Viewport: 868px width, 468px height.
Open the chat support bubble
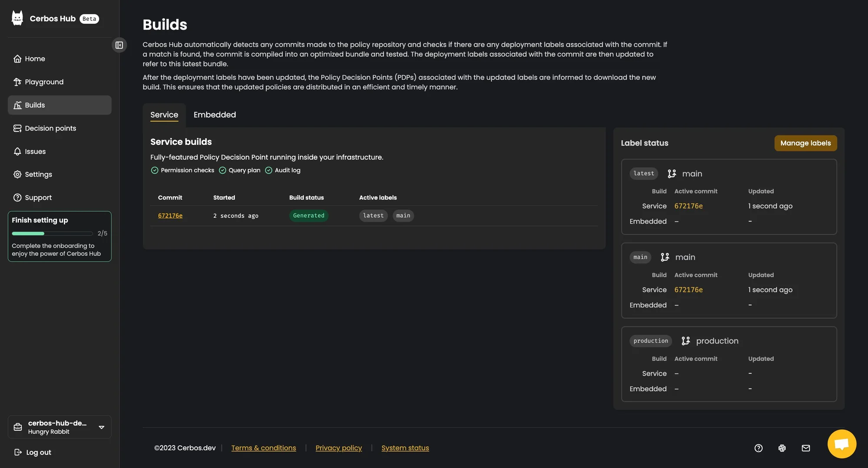point(841,444)
